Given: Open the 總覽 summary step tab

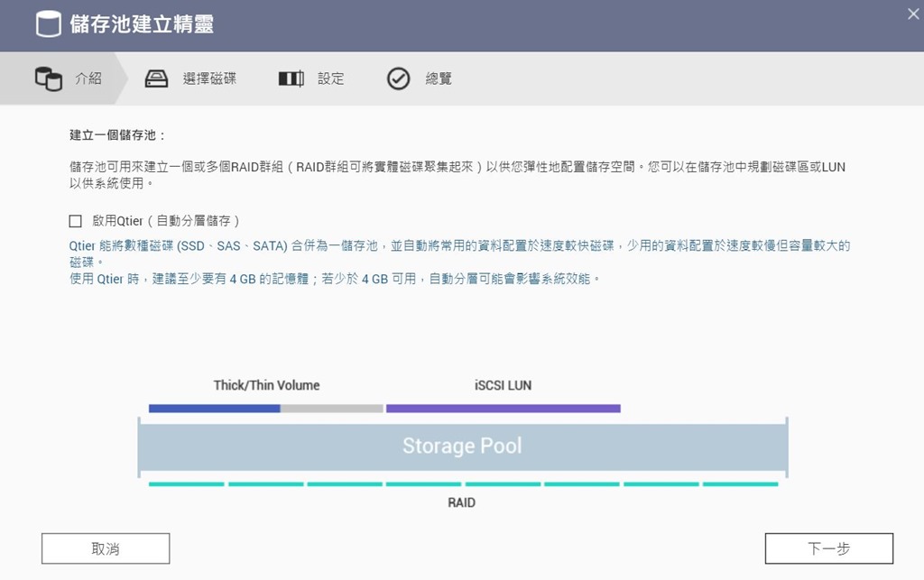Looking at the screenshot, I should [439, 78].
